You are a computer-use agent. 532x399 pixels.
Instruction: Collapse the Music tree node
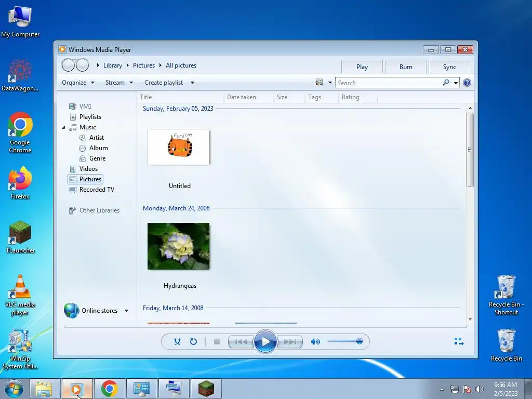click(63, 128)
